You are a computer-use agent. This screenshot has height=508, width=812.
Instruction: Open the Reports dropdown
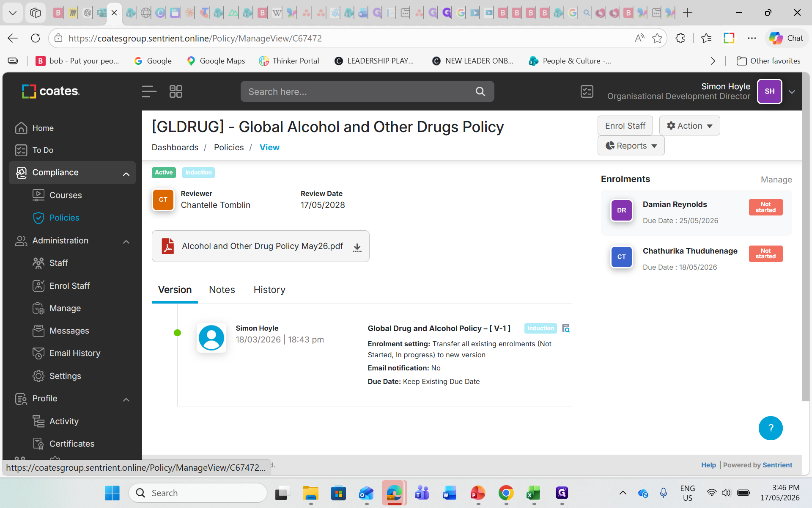pos(631,146)
